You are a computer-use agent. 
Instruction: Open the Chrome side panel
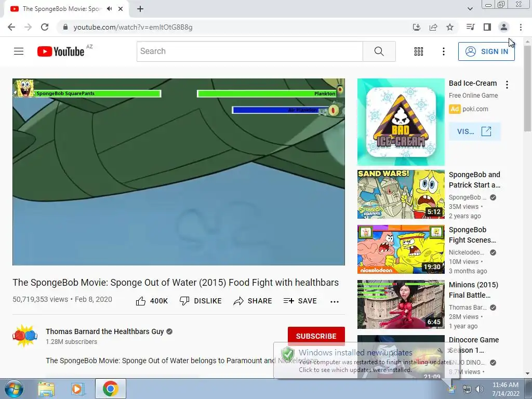[487, 27]
